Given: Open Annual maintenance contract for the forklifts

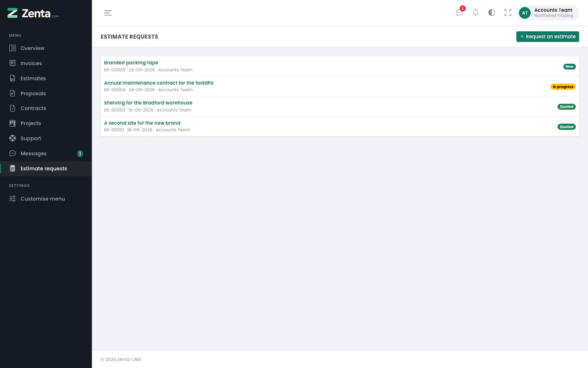Looking at the screenshot, I should tap(159, 83).
